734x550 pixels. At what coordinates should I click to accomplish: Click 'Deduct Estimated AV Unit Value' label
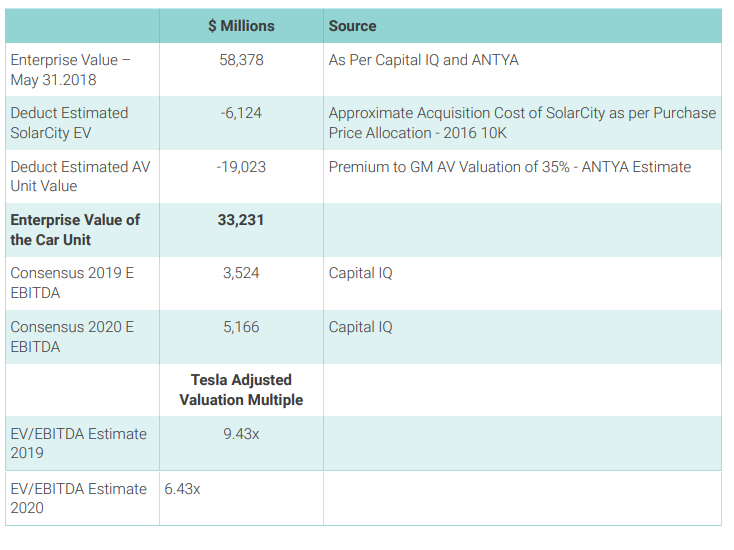pyautogui.click(x=80, y=176)
